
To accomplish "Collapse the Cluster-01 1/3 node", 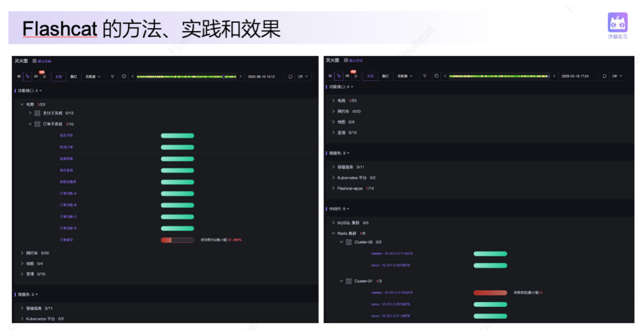I will click(x=341, y=281).
